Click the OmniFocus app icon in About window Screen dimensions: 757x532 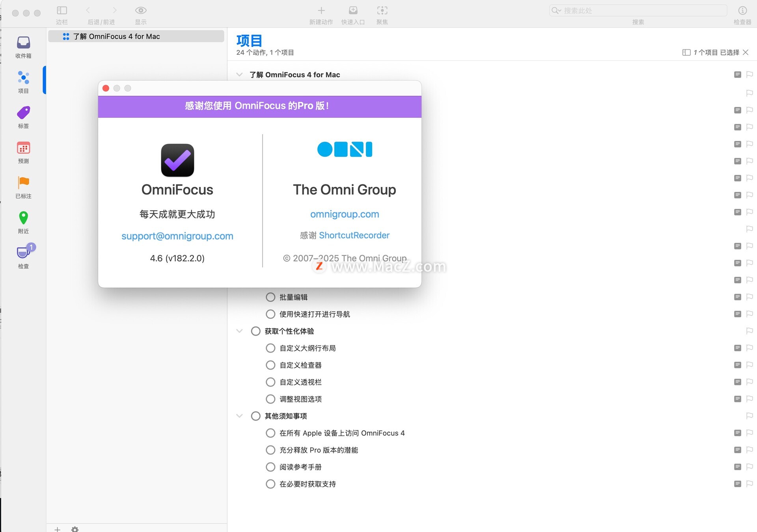tap(177, 160)
